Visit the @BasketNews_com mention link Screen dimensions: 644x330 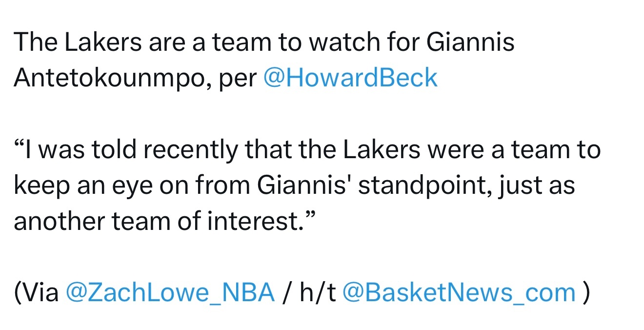coord(459,293)
